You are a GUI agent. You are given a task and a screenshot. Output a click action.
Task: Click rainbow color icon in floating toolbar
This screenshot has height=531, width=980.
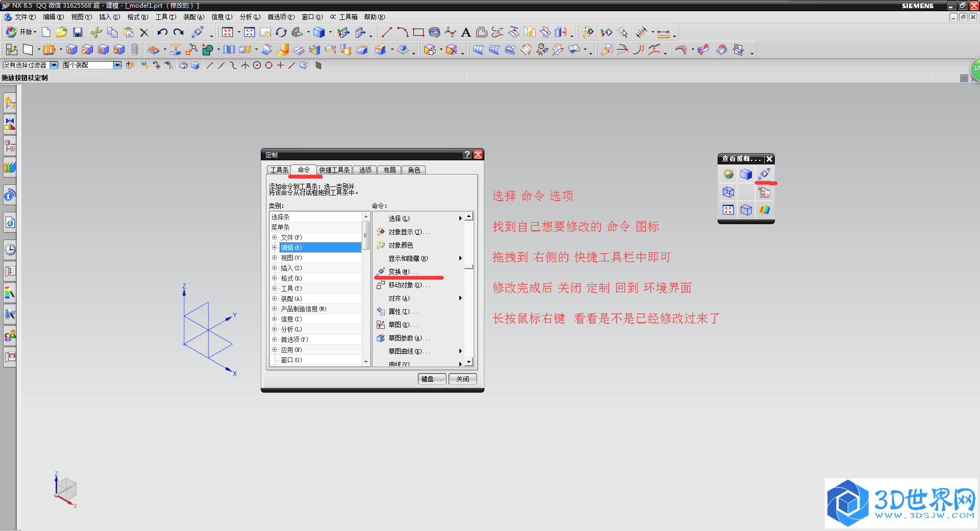(764, 210)
